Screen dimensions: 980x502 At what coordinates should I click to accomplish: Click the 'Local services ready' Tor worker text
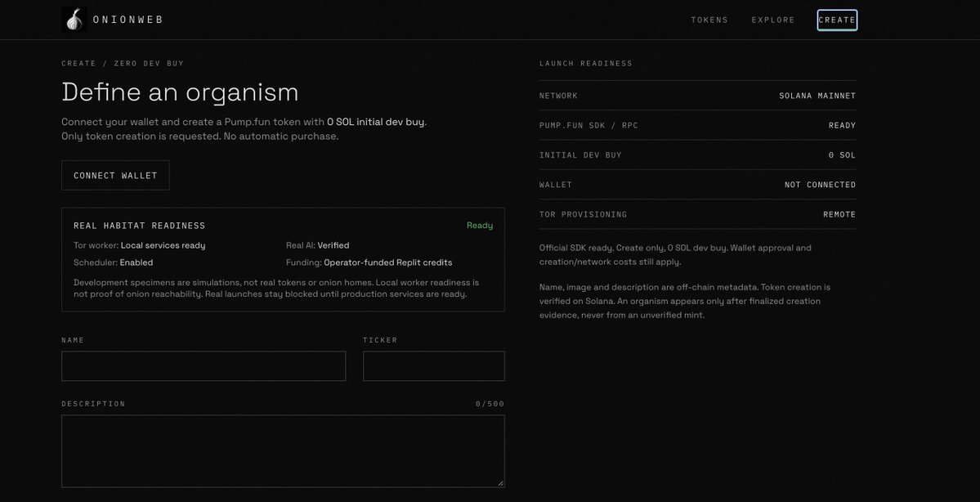click(x=163, y=245)
